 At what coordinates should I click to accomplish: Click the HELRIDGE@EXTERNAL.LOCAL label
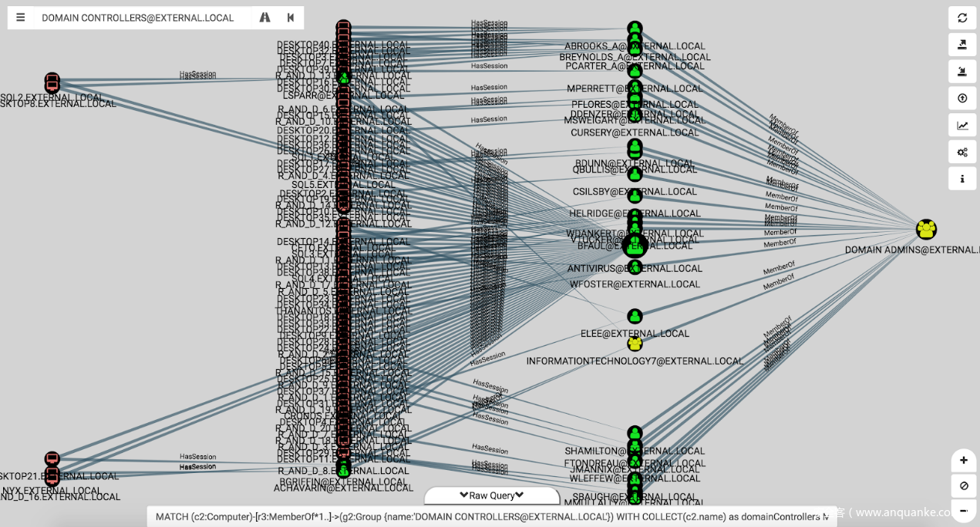click(635, 213)
